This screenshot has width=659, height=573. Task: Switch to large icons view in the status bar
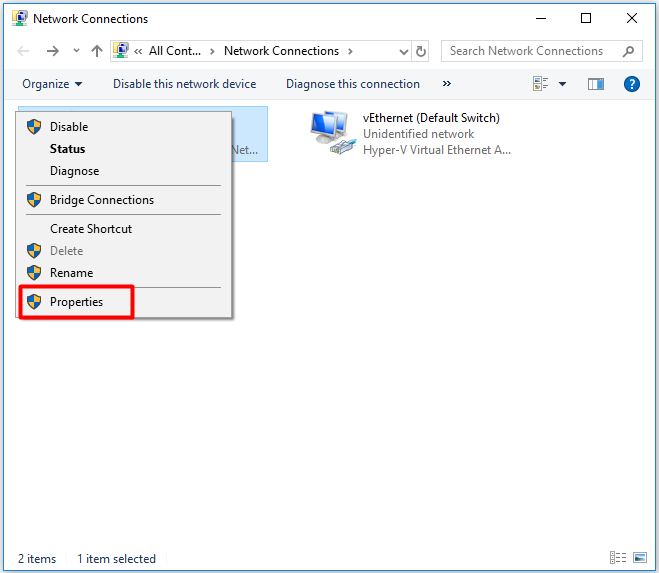[640, 558]
